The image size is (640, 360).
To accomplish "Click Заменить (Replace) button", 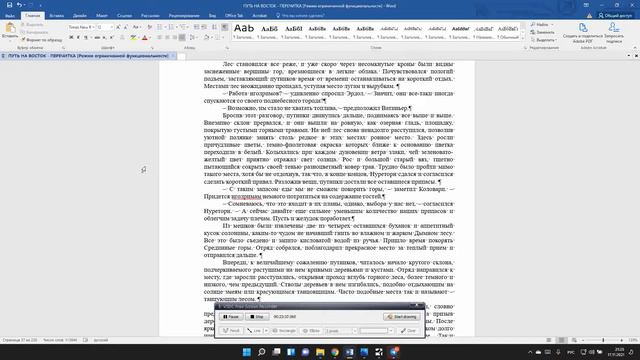I will point(543,32).
